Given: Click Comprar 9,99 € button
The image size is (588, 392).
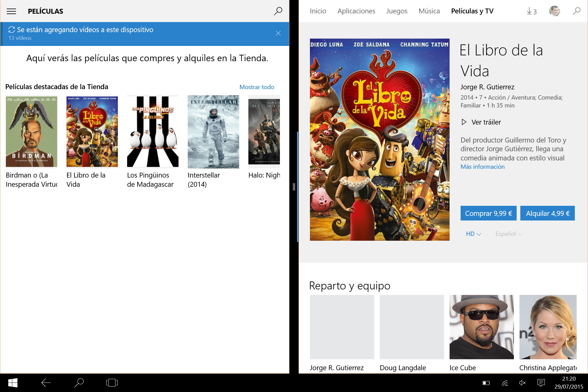Looking at the screenshot, I should [x=488, y=213].
